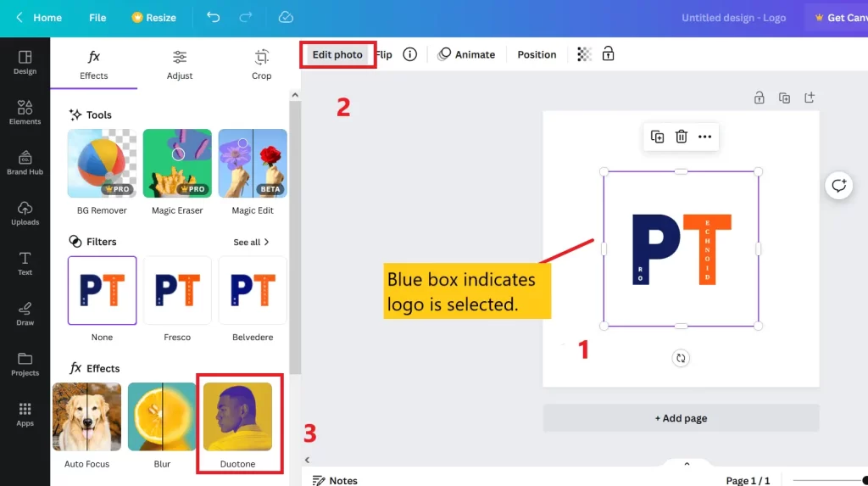
Task: Add new page icon above canvas
Action: 810,98
